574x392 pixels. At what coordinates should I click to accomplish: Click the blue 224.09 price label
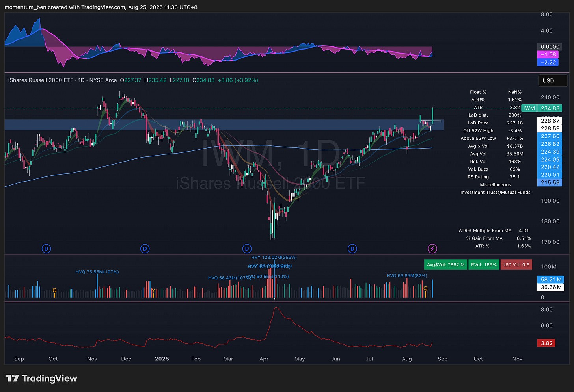pos(550,159)
